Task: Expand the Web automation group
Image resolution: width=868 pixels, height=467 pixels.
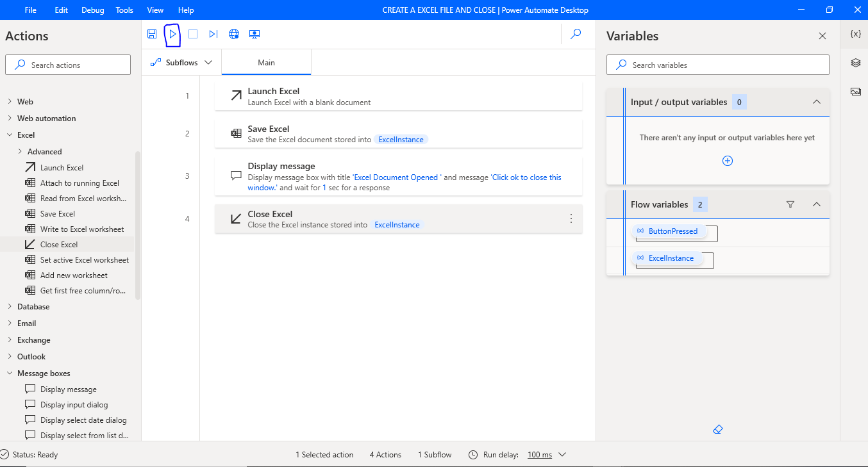Action: point(10,119)
